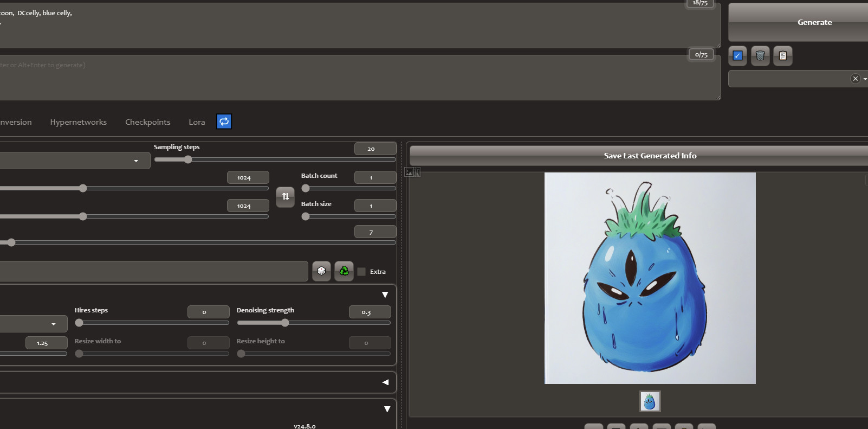The width and height of the screenshot is (868, 429).
Task: Click the generated blue creature image
Action: point(650,278)
